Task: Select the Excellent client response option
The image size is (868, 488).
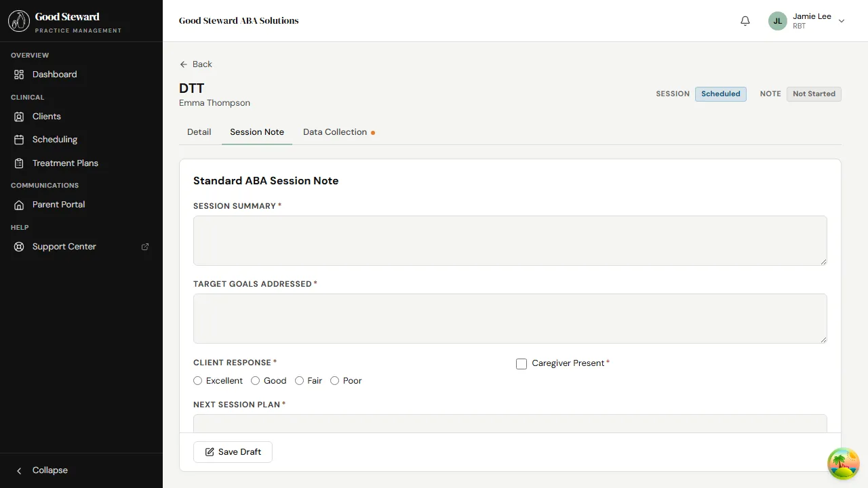Action: (197, 380)
